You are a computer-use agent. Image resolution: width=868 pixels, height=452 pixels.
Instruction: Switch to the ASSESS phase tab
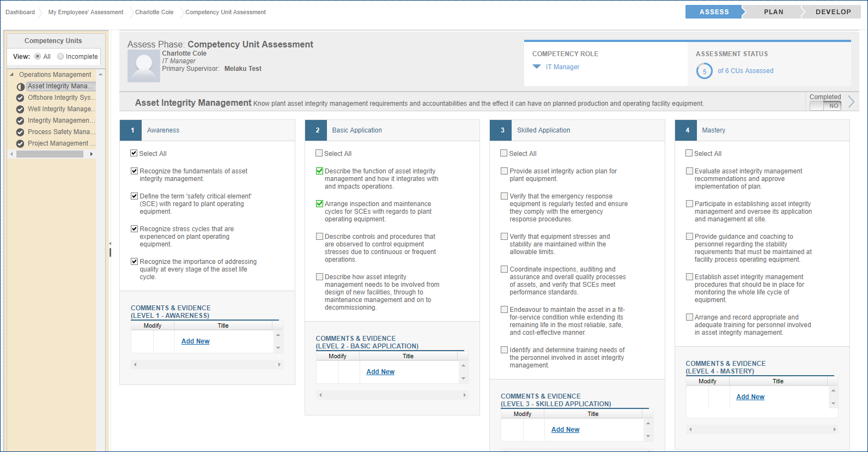(714, 12)
